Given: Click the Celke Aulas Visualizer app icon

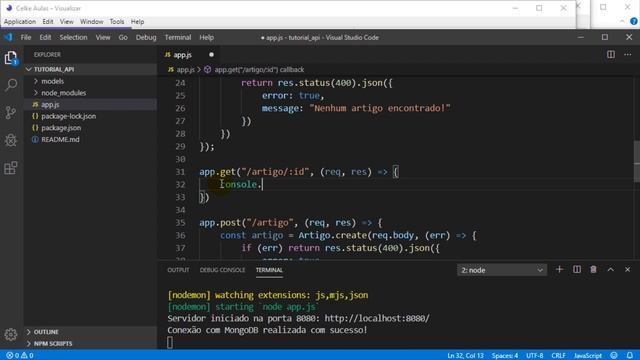Looking at the screenshot, I should point(9,8).
